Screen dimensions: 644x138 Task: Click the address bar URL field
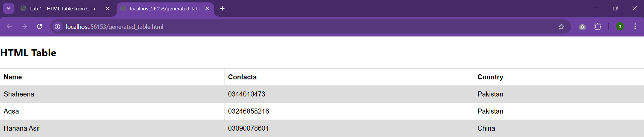coord(309,26)
